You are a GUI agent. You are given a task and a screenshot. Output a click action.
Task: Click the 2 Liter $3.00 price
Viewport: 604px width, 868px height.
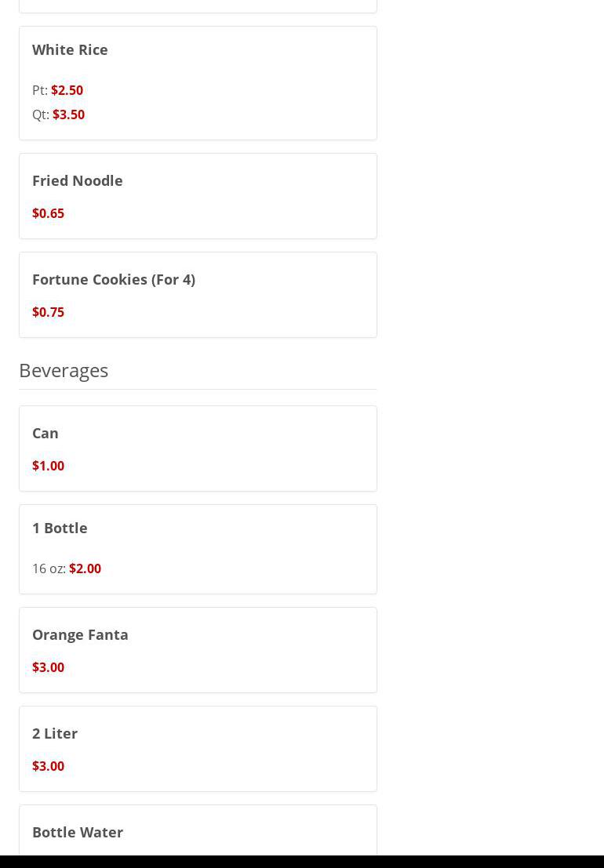click(x=48, y=766)
